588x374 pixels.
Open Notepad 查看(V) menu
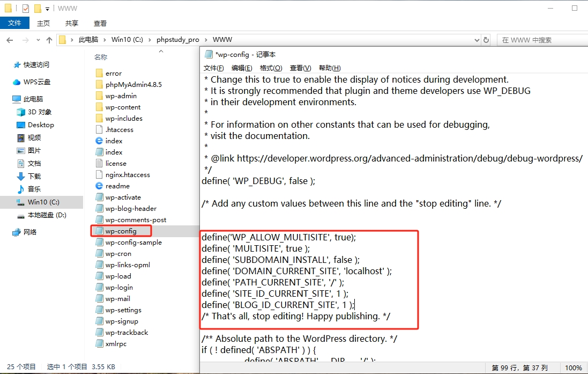click(300, 68)
